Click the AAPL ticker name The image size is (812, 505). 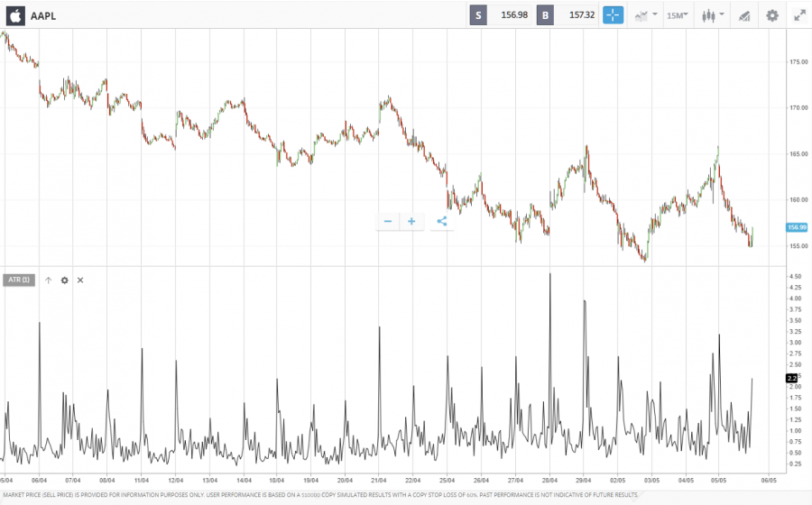pos(43,16)
